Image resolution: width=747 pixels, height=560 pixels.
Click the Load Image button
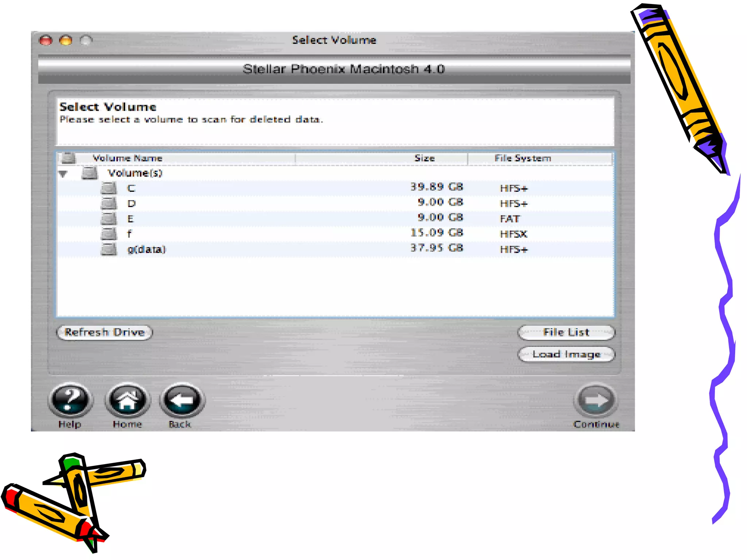pyautogui.click(x=566, y=354)
